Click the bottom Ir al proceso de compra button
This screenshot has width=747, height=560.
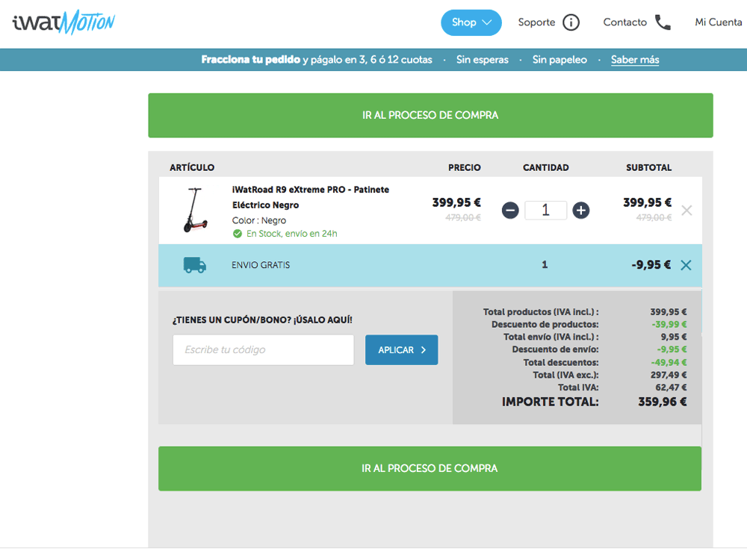pos(430,469)
